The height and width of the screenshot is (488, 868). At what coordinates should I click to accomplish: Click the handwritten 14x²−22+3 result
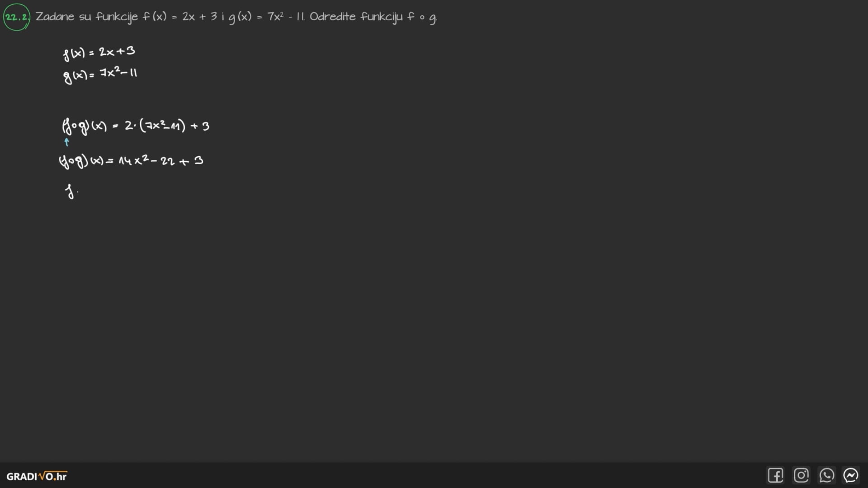tap(160, 160)
